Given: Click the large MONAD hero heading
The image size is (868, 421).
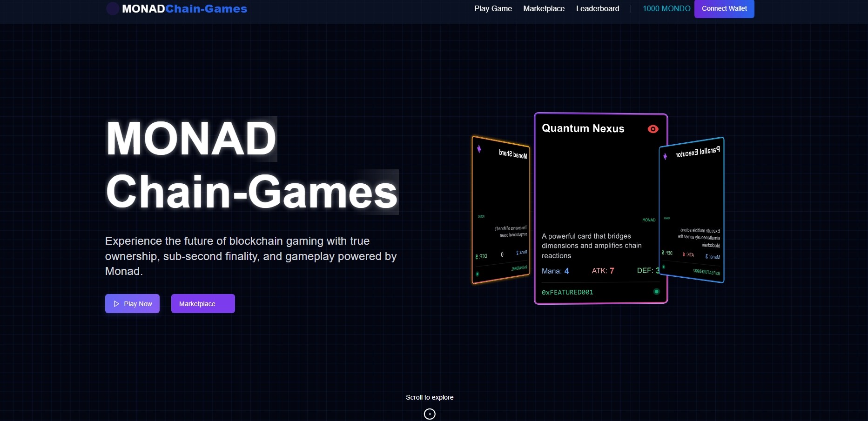Looking at the screenshot, I should pyautogui.click(x=191, y=139).
